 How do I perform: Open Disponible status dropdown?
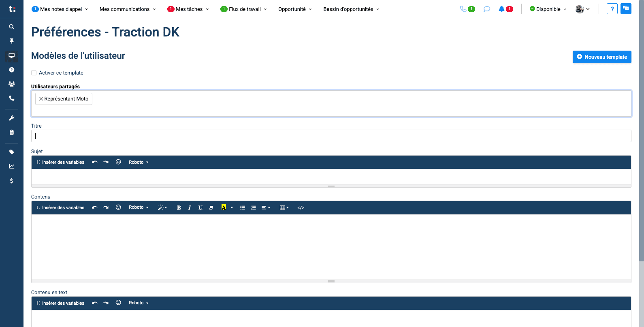(x=548, y=9)
